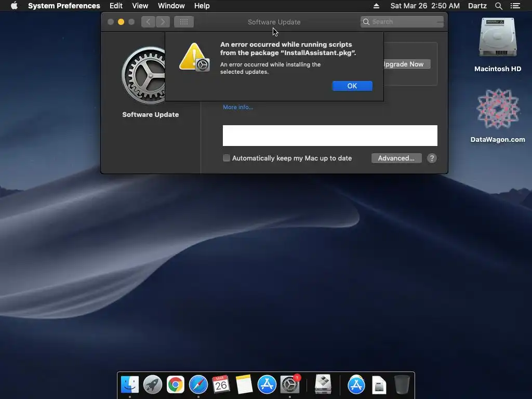Open Finder from the Dock
The width and height of the screenshot is (532, 399).
(130, 384)
